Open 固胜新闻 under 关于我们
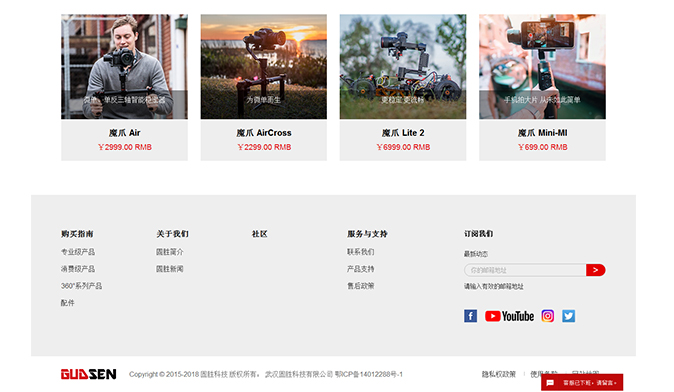 click(x=170, y=269)
